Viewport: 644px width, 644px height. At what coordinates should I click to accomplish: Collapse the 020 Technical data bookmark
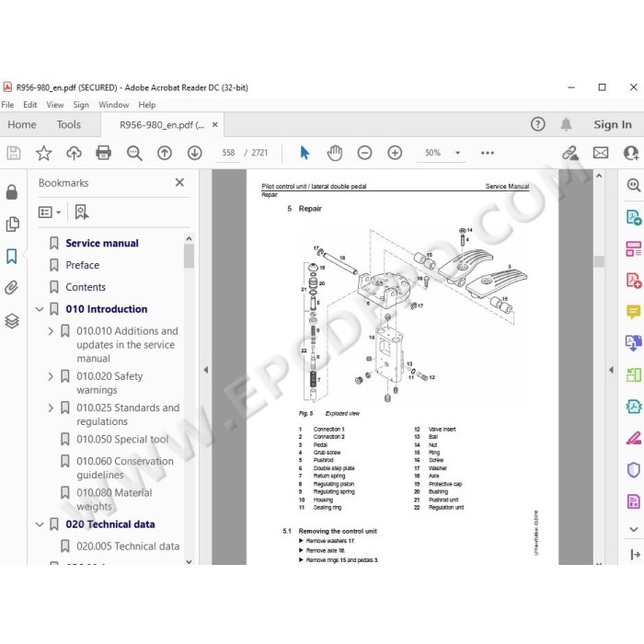click(40, 524)
